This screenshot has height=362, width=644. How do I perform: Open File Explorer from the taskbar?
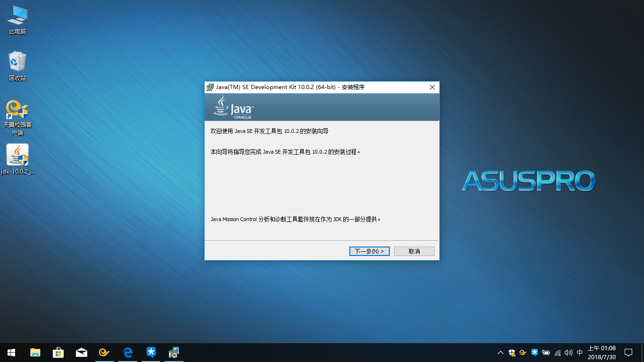[35, 353]
